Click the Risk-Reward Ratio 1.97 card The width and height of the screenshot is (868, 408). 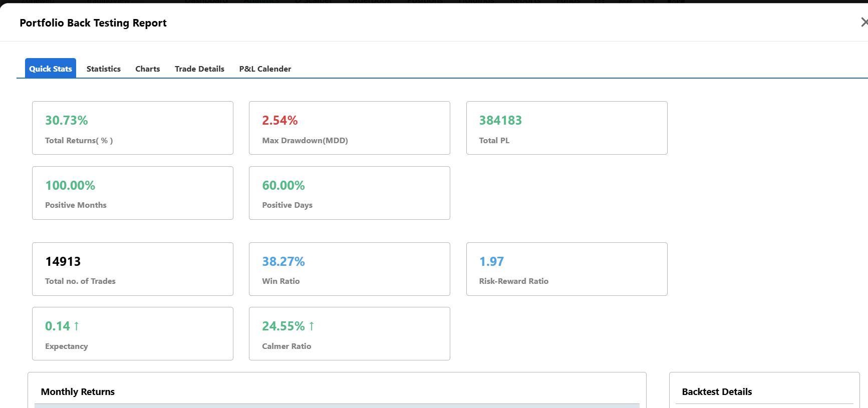point(567,269)
